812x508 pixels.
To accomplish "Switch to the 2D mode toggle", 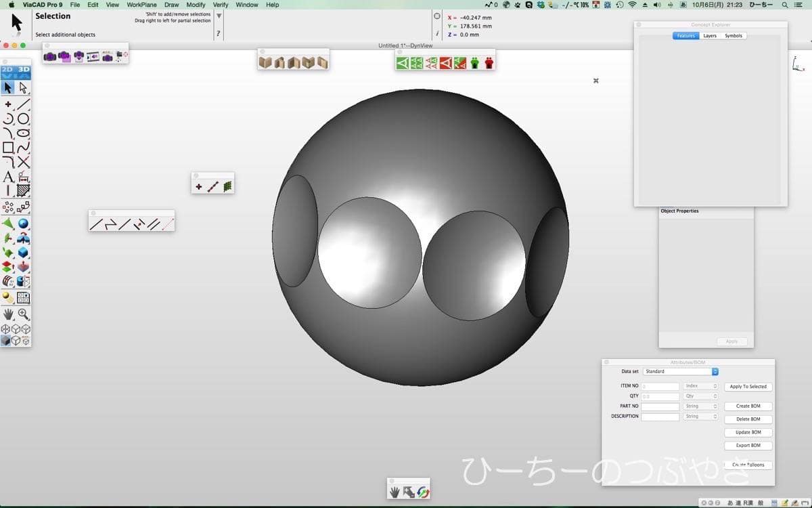I will point(7,69).
